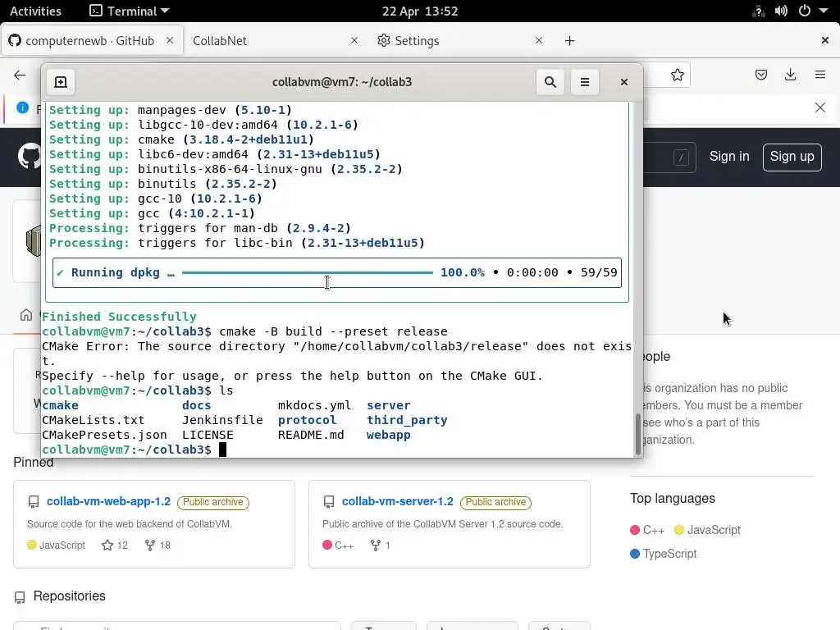Click Sign in on GitHub

729,157
